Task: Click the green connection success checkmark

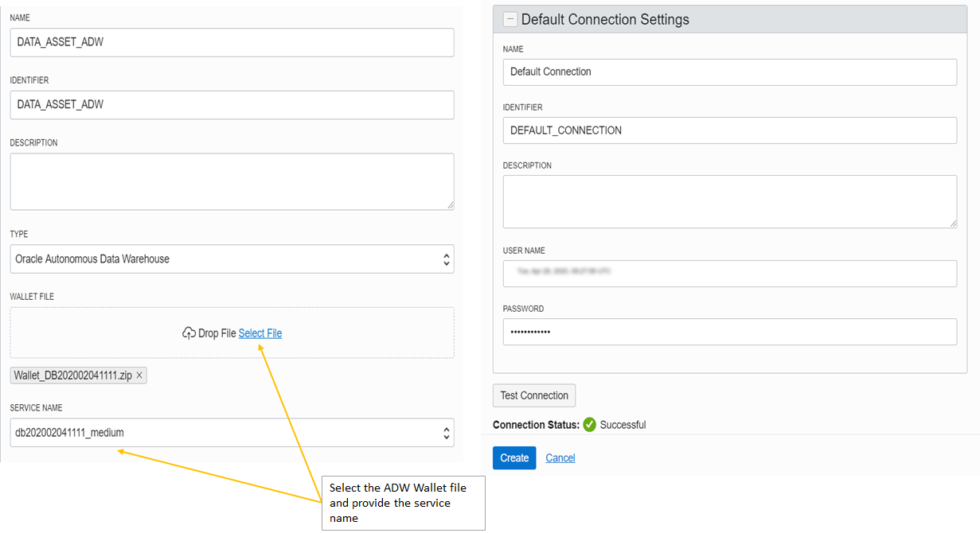Action: pyautogui.click(x=589, y=425)
